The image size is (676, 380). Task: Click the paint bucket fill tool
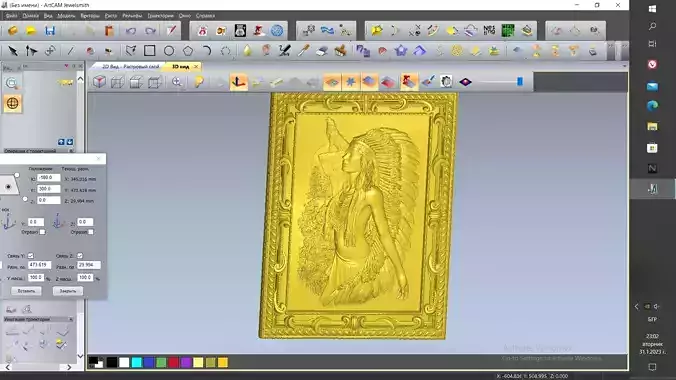247,51
